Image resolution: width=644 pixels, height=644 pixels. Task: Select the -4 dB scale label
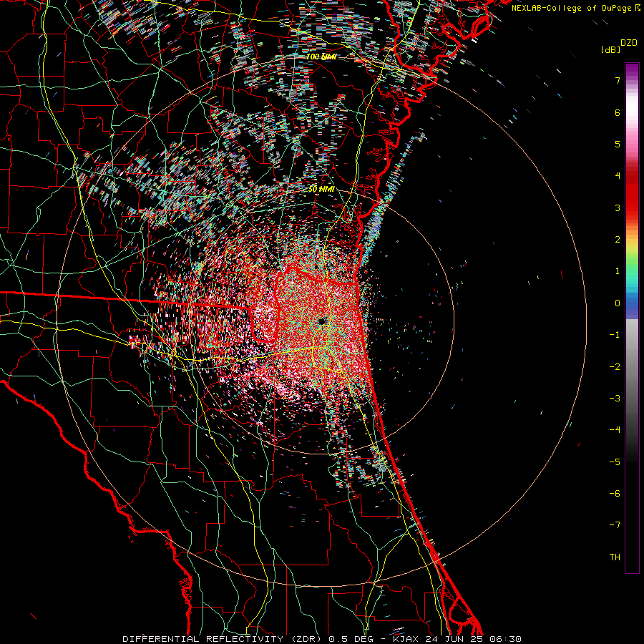pyautogui.click(x=615, y=430)
